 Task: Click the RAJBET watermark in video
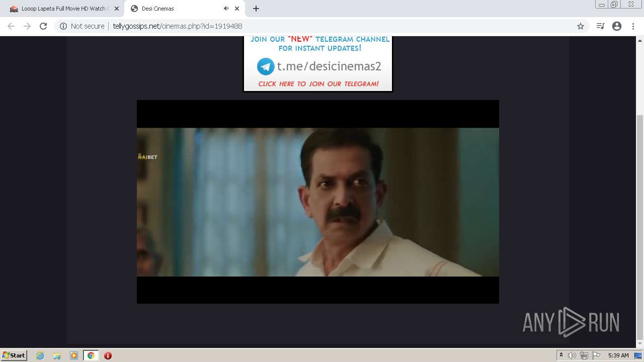147,157
